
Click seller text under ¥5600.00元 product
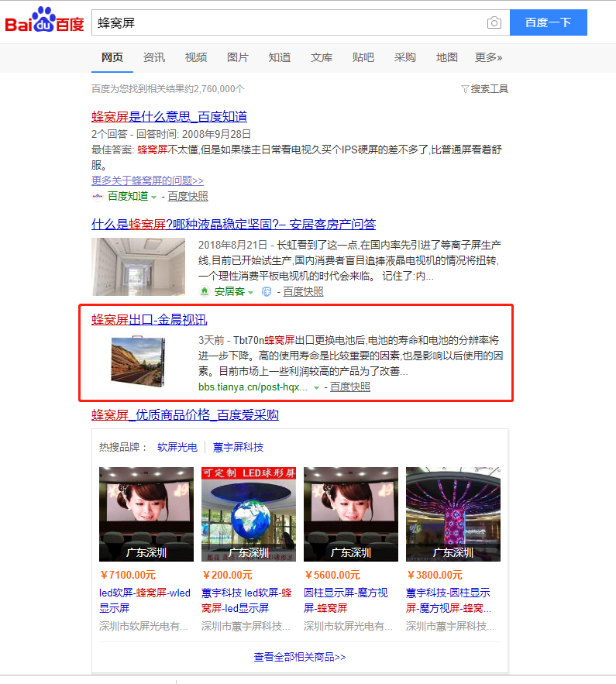[x=348, y=627]
